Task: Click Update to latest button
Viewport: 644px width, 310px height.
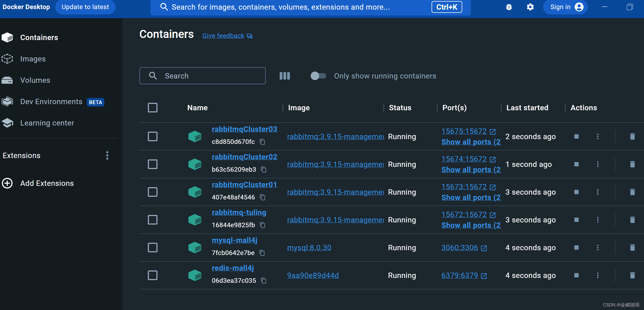Action: pyautogui.click(x=85, y=7)
